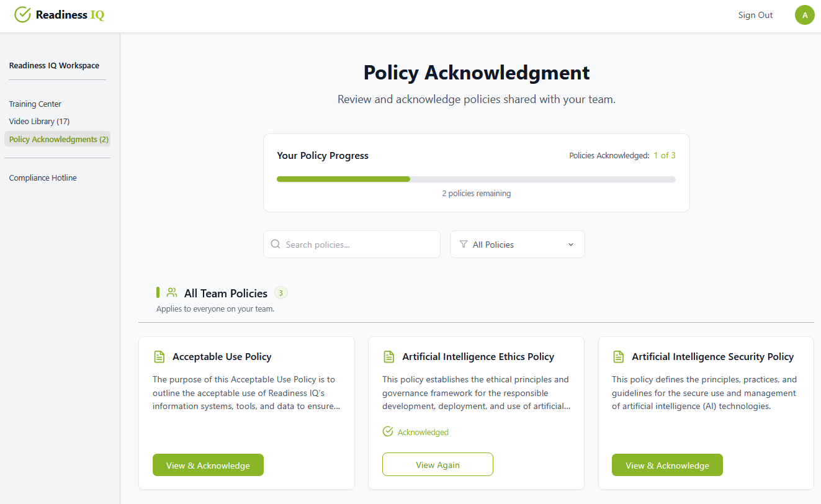This screenshot has height=504, width=821.
Task: Open Video Library in the sidebar
Action: coord(39,121)
